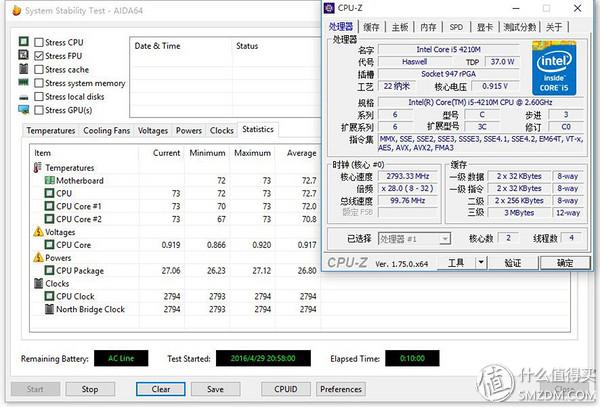Image resolution: width=600 pixels, height=407 pixels.
Task: Click the icon beside CPU Package
Action: 49,270
